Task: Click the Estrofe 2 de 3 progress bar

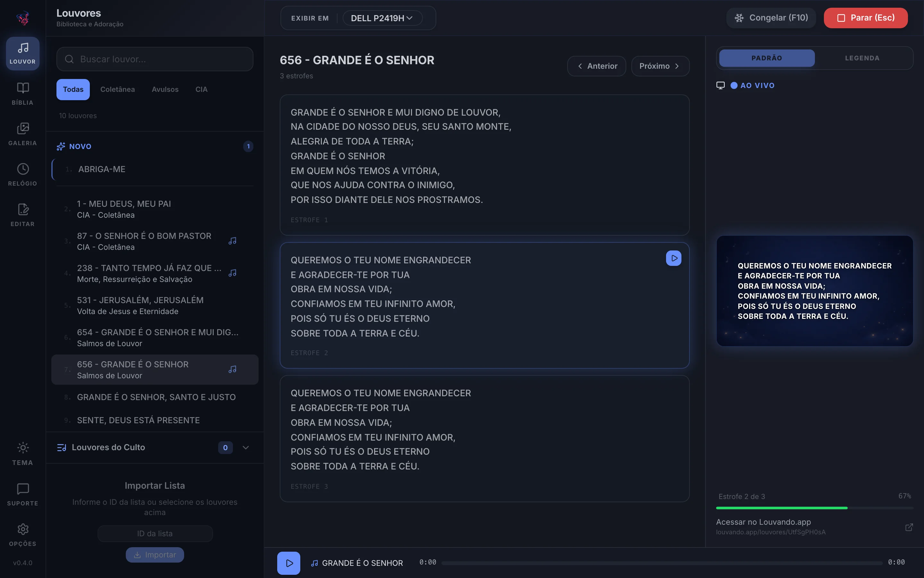Action: (814, 508)
